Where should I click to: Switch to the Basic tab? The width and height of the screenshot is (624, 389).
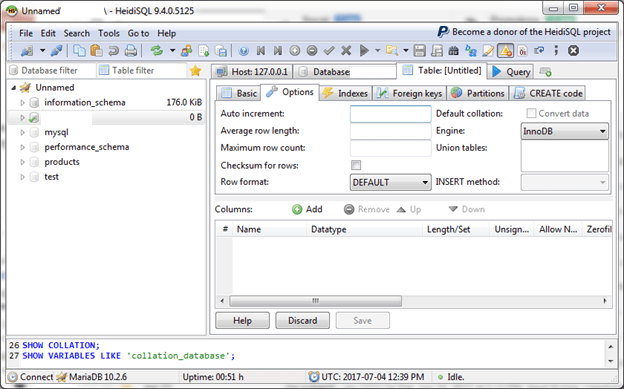[239, 93]
